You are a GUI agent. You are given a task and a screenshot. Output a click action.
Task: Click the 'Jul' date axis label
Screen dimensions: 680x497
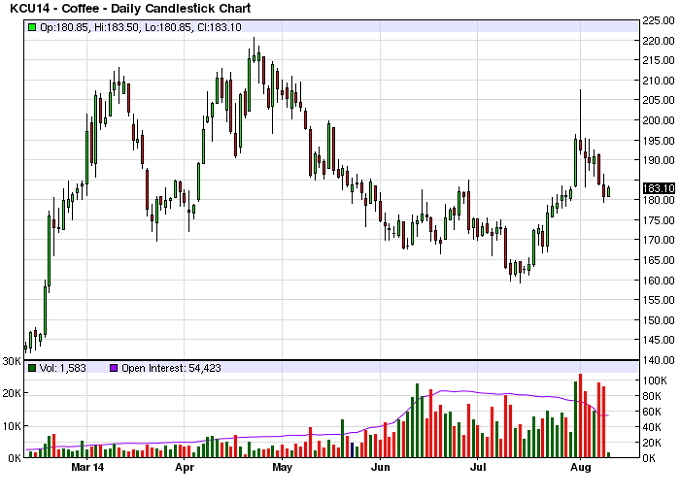pyautogui.click(x=478, y=467)
